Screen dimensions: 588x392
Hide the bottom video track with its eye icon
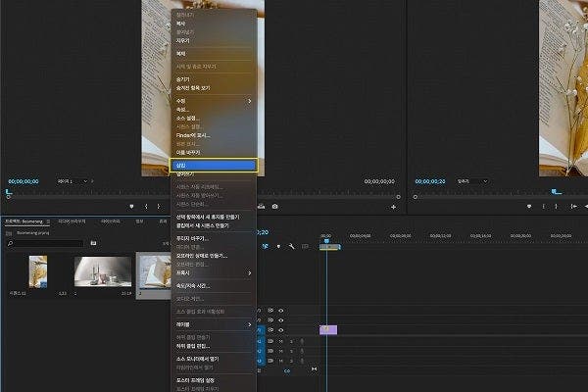(x=281, y=330)
